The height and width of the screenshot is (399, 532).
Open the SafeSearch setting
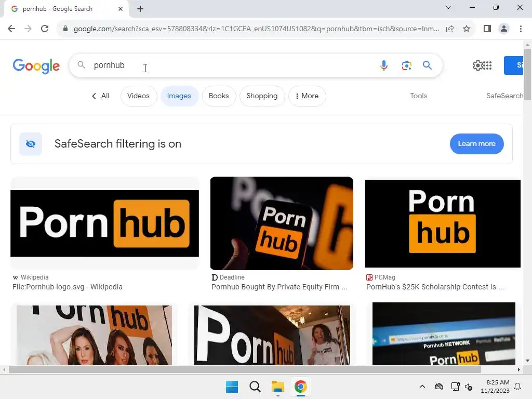[504, 96]
